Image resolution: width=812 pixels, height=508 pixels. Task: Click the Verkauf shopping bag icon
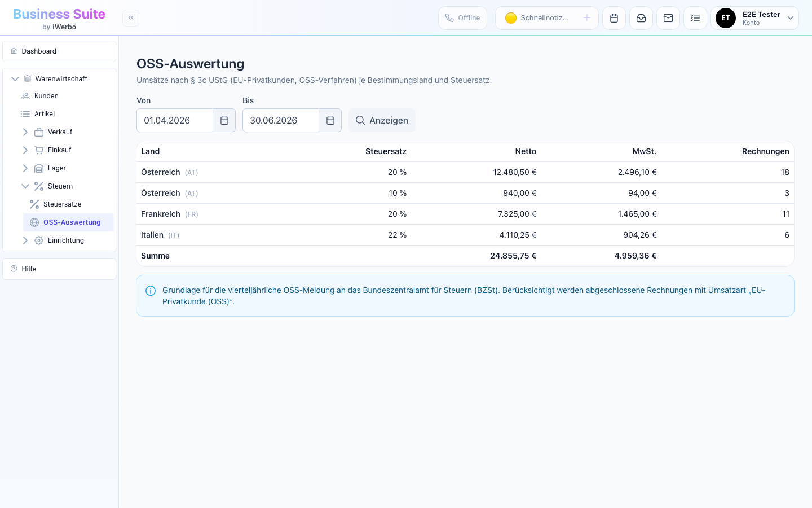point(39,132)
